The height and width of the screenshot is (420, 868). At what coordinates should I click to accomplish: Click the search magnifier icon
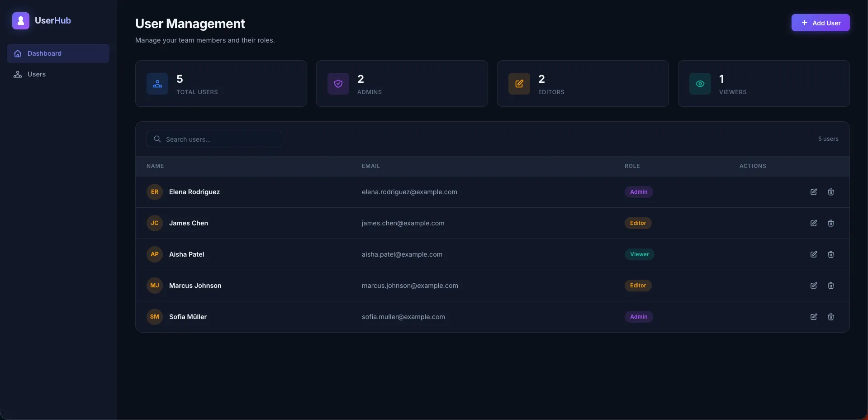coord(157,139)
